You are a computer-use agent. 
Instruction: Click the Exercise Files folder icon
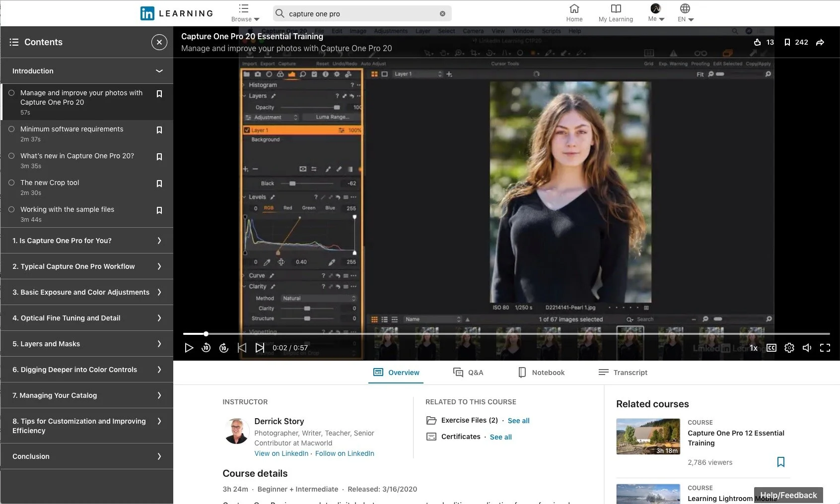pos(431,420)
